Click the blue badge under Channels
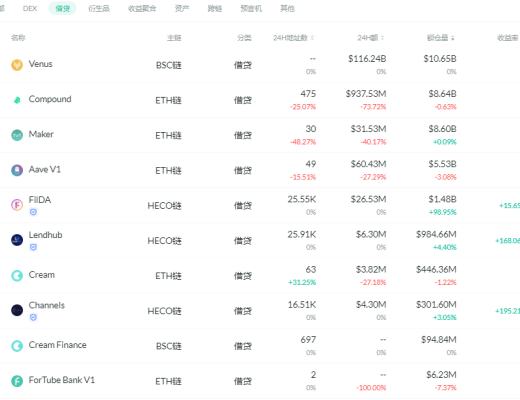The image size is (520, 400). 33,317
